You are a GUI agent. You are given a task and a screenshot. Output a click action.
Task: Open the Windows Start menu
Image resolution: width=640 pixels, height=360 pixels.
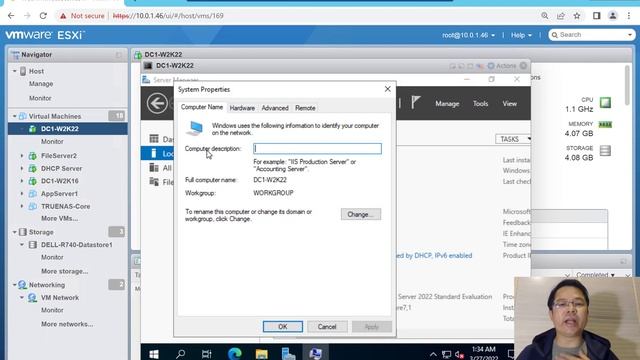[154, 353]
